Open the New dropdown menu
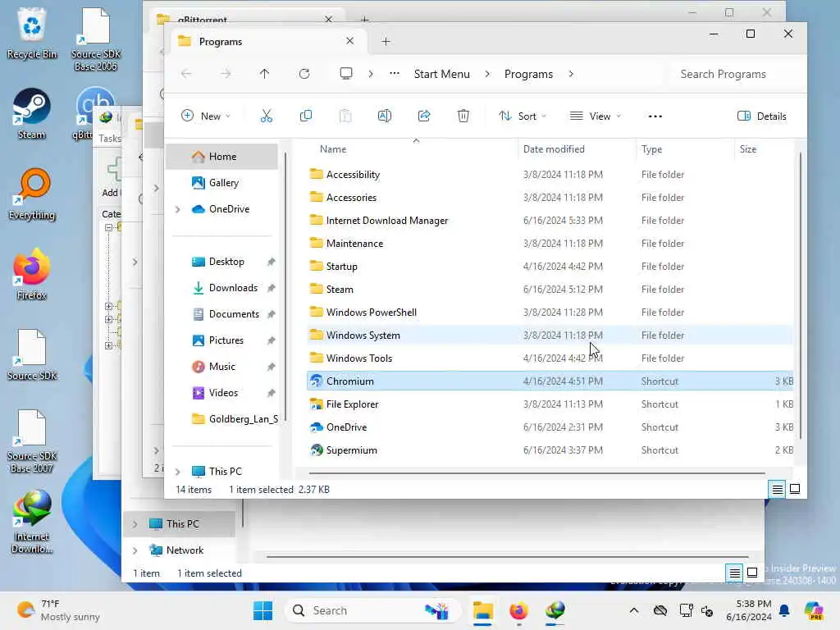Screen dimensions: 840x630 [206, 116]
